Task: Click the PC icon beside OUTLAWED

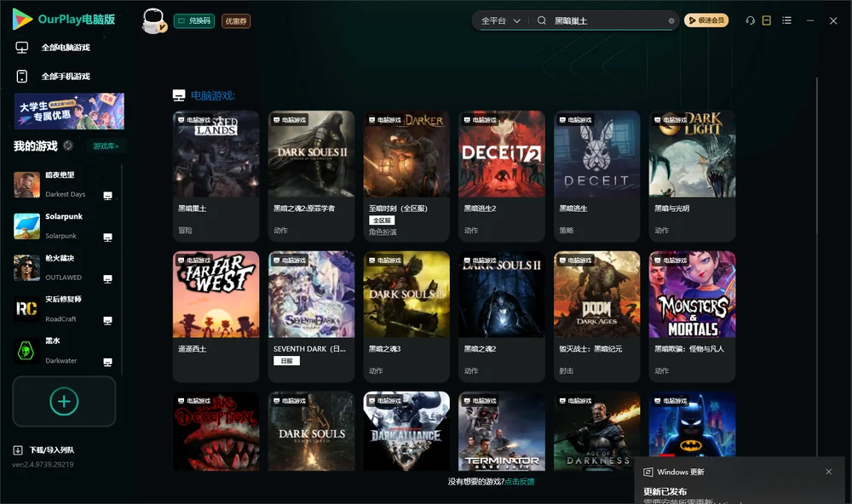Action: [107, 278]
